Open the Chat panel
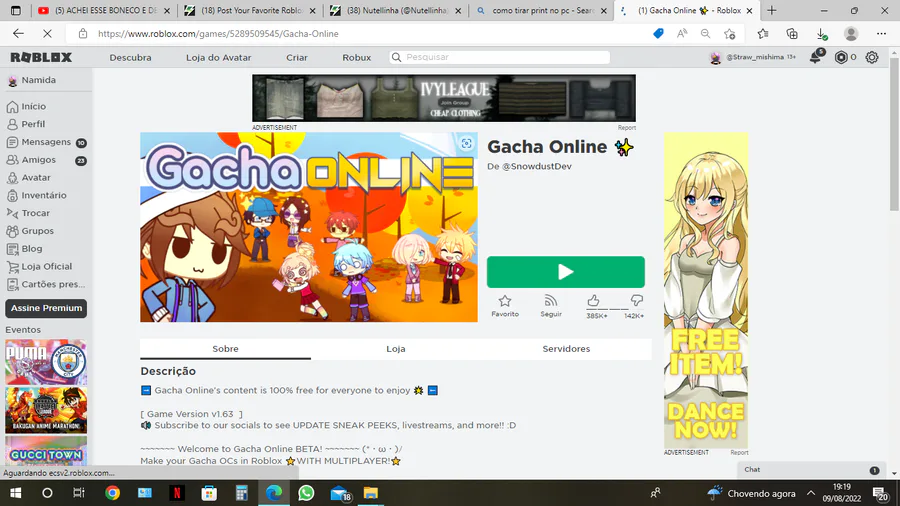Viewport: 900px width, 506px height. (812, 470)
